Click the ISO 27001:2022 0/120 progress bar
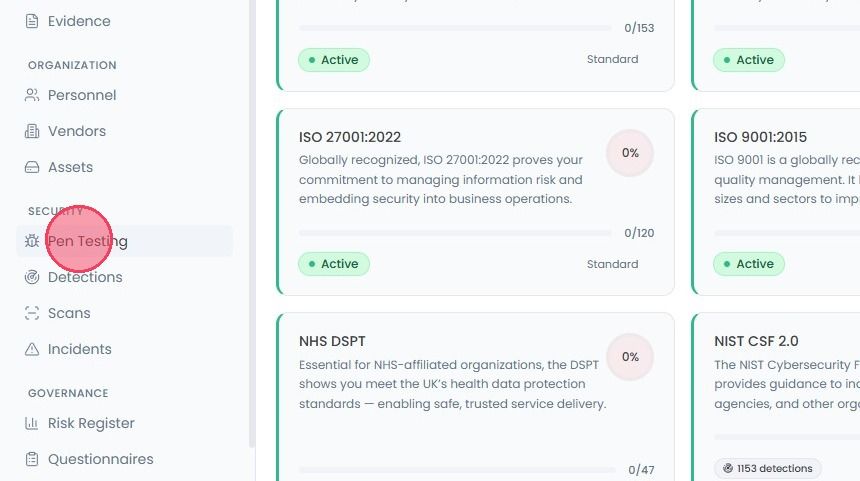Image resolution: width=860 pixels, height=481 pixels. 455,233
